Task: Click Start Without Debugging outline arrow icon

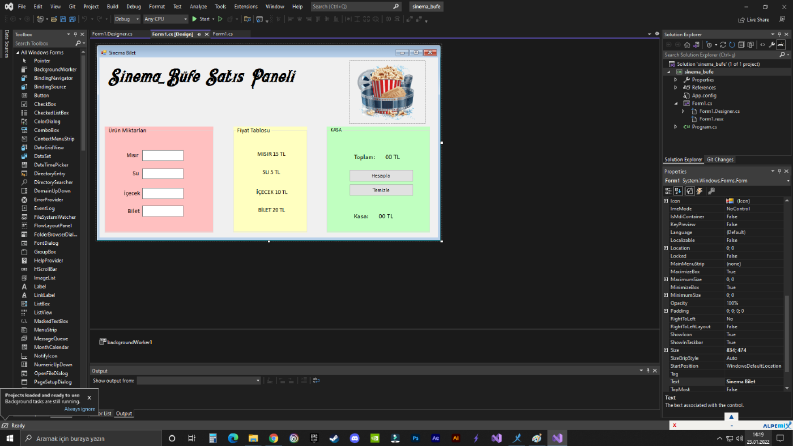Action: [220, 19]
